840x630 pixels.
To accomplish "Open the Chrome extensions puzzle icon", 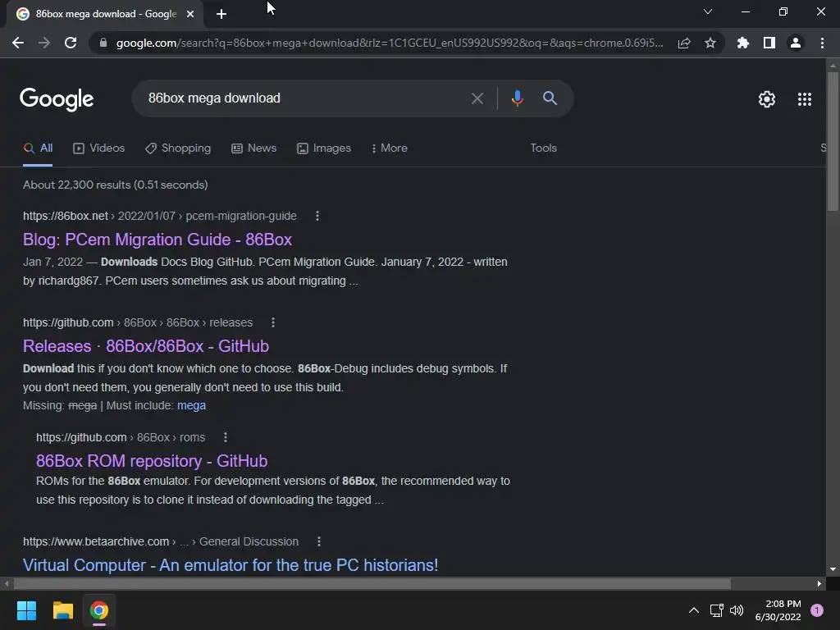I will 743,43.
